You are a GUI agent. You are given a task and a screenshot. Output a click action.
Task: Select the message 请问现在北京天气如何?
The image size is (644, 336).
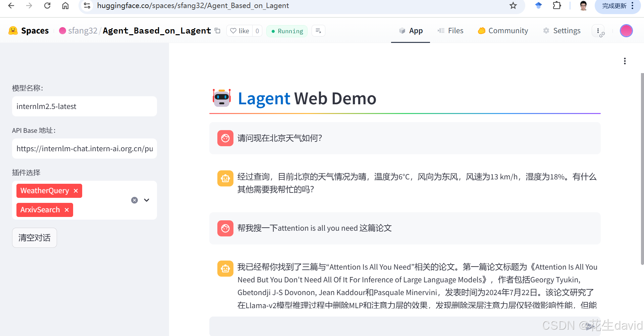(x=280, y=138)
